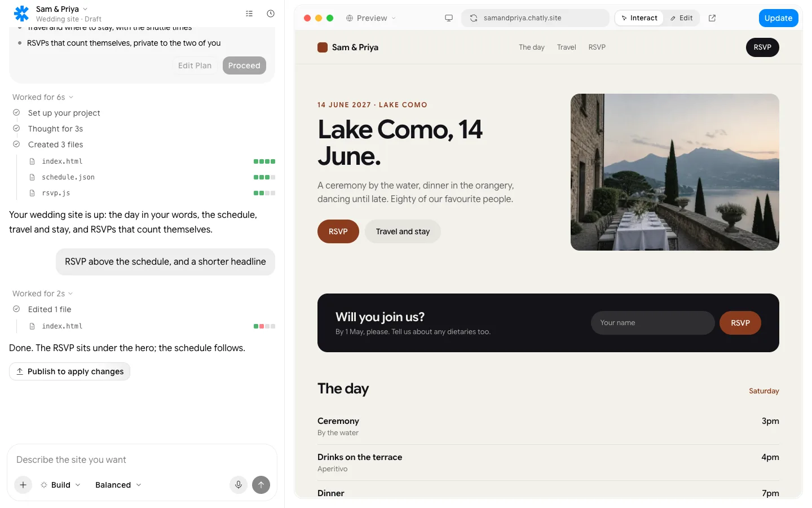Focus the Your name input field
Screen dimensions: 812x508
(x=653, y=323)
